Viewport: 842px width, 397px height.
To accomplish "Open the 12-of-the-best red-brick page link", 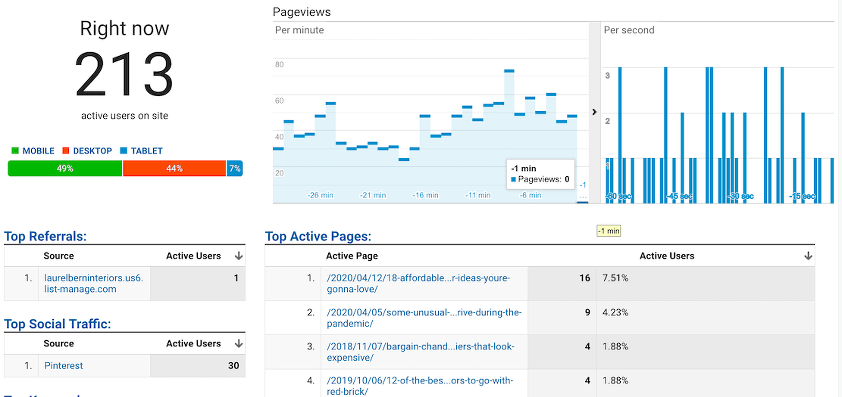I will coord(419,386).
